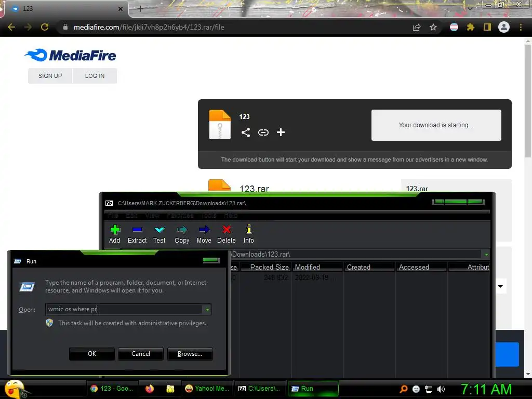Screen dimensions: 532x399
Task: Click Browse... in the Run dialog
Action: tap(190, 353)
